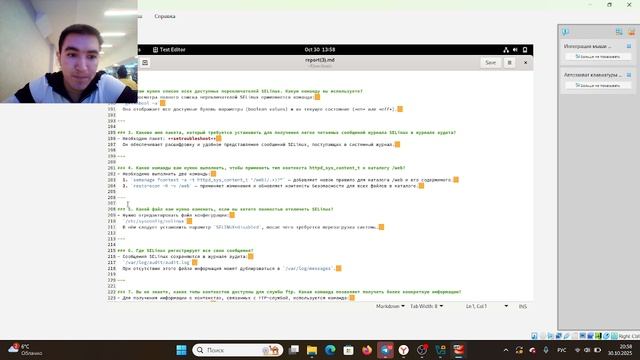The image size is (640, 360).
Task: Click the Поиск taskbar search box
Action: (238, 350)
